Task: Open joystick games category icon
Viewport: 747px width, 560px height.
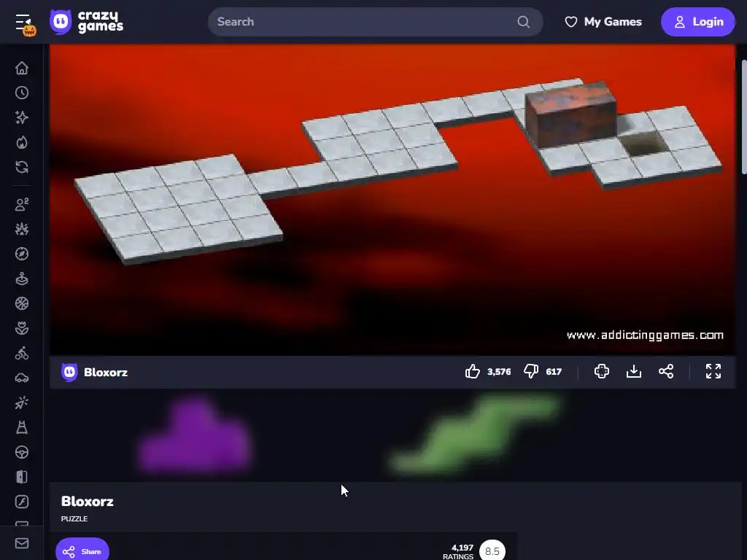Action: pyautogui.click(x=22, y=279)
